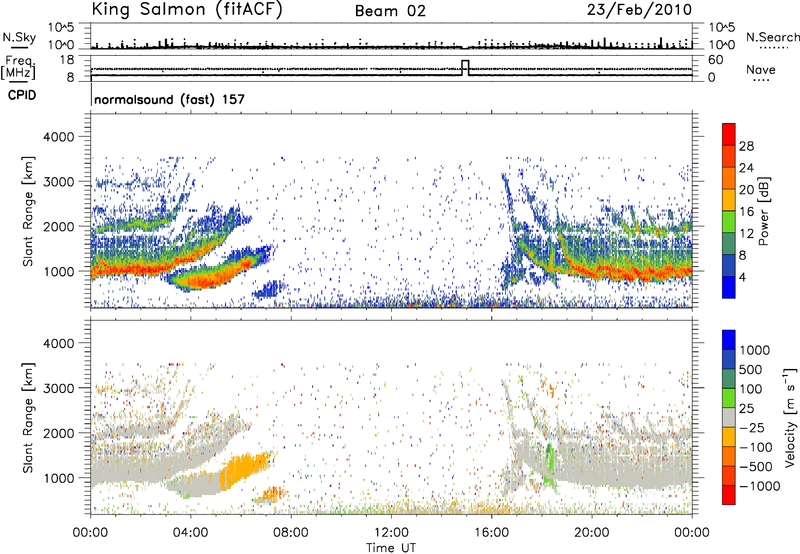Click the '12:00' time axis tick label
The image size is (800, 554).
pos(391,532)
